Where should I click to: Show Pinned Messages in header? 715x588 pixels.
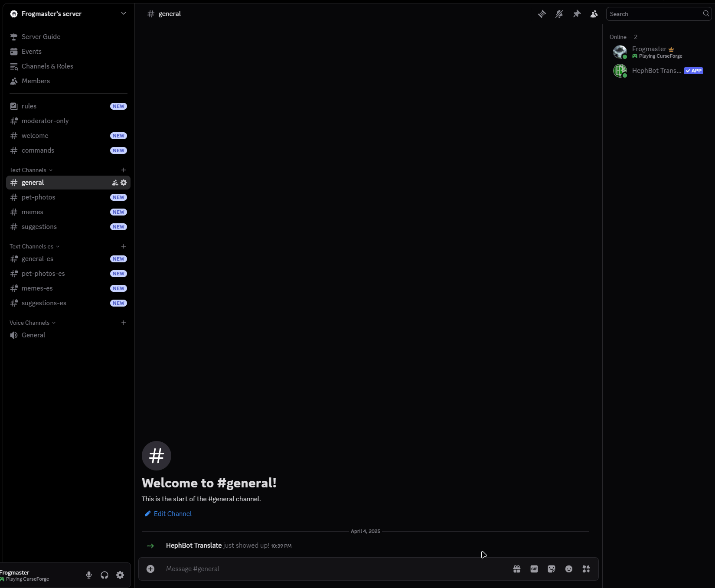click(x=577, y=14)
